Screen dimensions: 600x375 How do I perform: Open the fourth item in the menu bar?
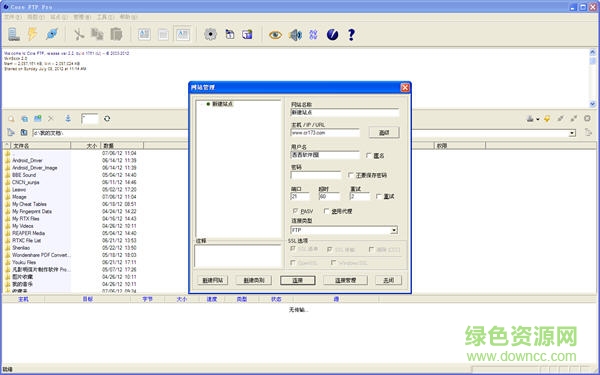pos(82,17)
